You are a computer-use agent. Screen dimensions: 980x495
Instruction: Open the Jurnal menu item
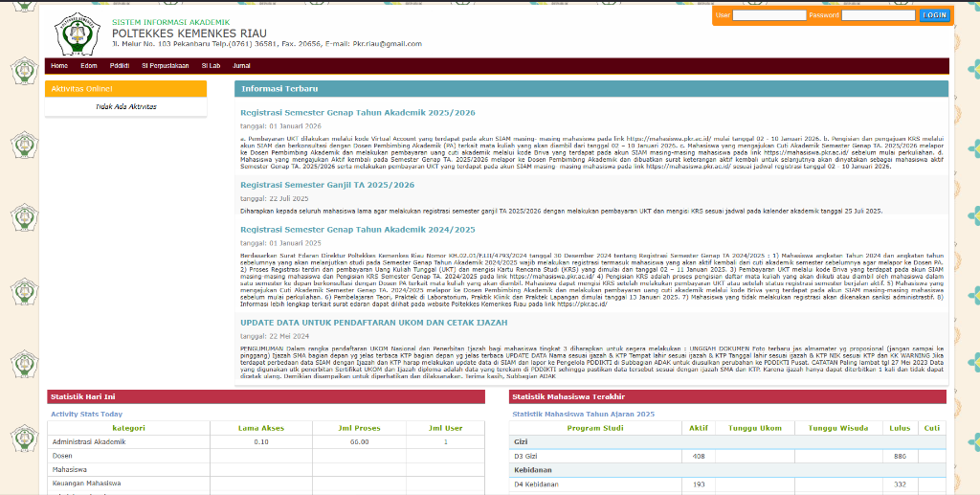[241, 66]
